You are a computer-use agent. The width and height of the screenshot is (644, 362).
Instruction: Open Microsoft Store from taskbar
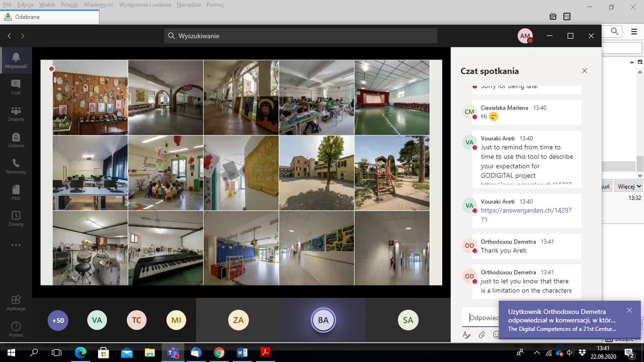click(x=103, y=352)
